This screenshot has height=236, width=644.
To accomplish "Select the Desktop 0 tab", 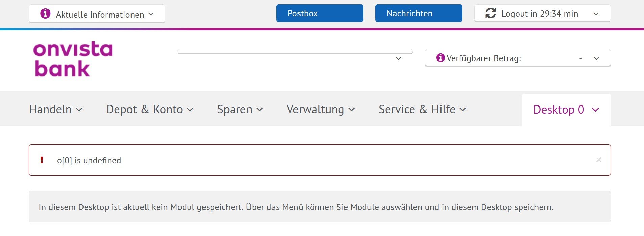I will [558, 110].
